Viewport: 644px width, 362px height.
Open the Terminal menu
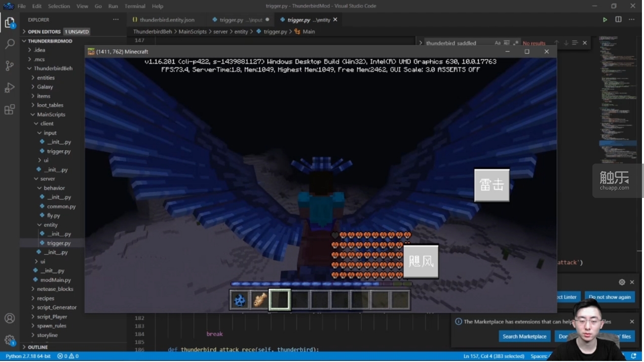click(x=135, y=6)
